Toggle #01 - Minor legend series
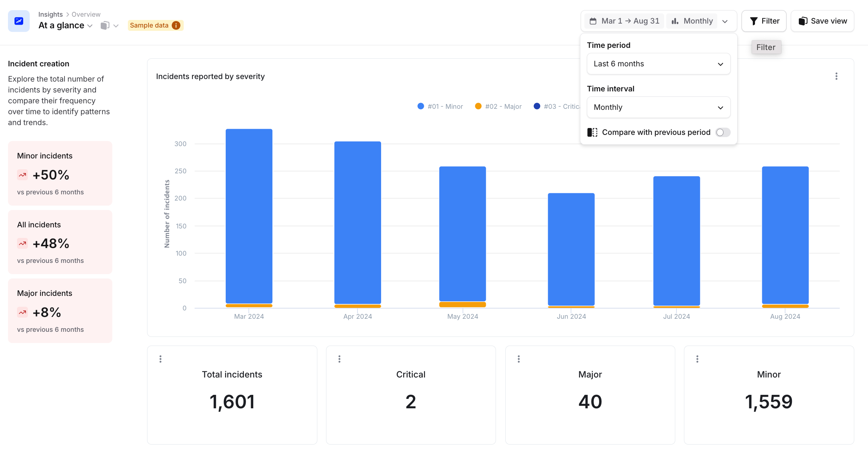Viewport: 868px width, 454px height. tap(445, 106)
